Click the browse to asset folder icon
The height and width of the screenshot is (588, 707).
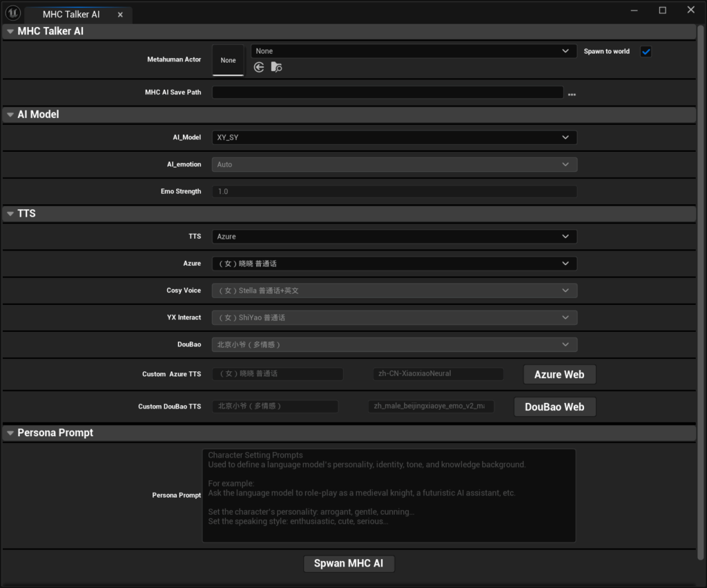[276, 67]
